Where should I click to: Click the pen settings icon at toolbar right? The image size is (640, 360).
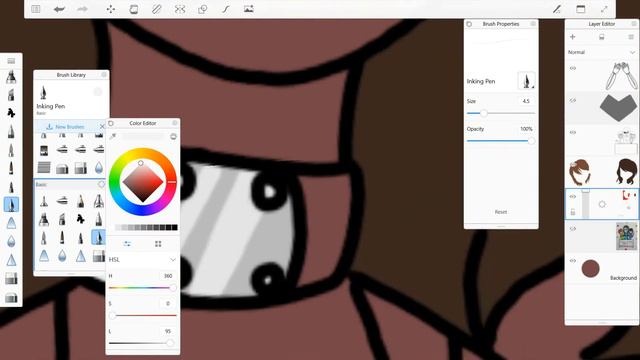[557, 9]
